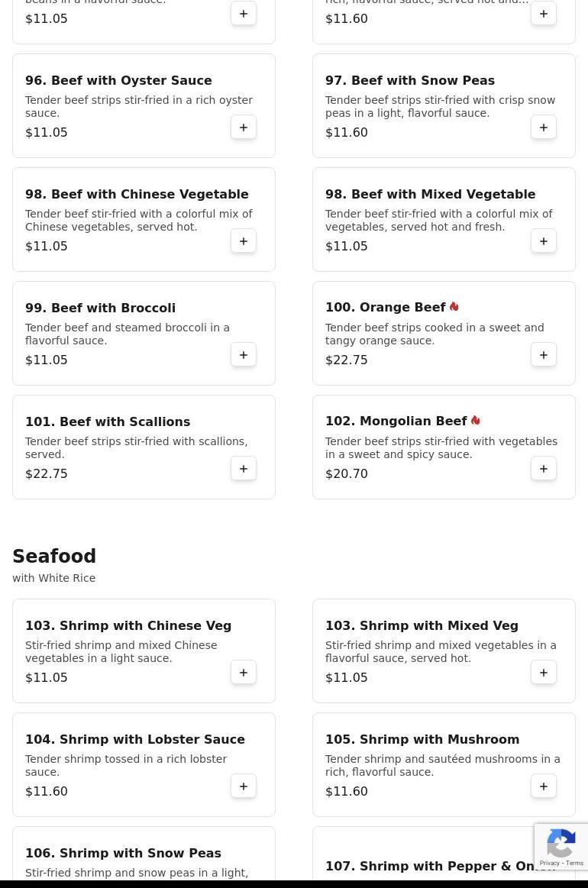Add Beef with Snow Peas using plus
Viewport: 588px width, 888px height.
[x=544, y=128]
